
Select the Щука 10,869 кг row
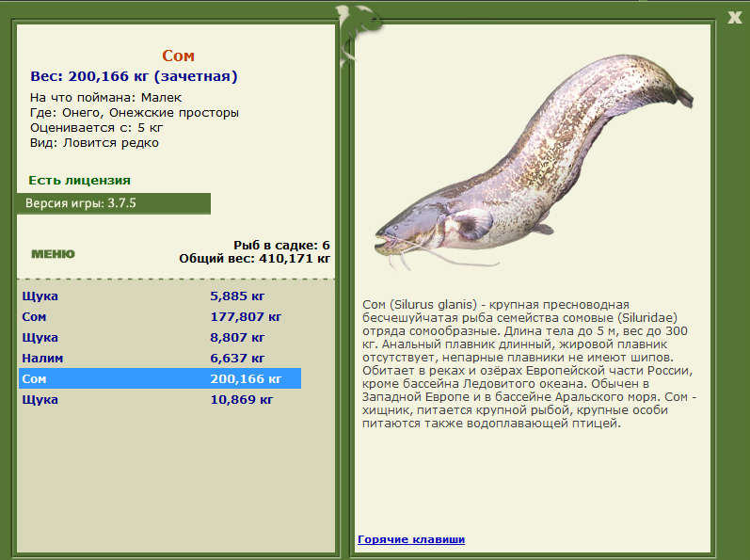click(160, 399)
